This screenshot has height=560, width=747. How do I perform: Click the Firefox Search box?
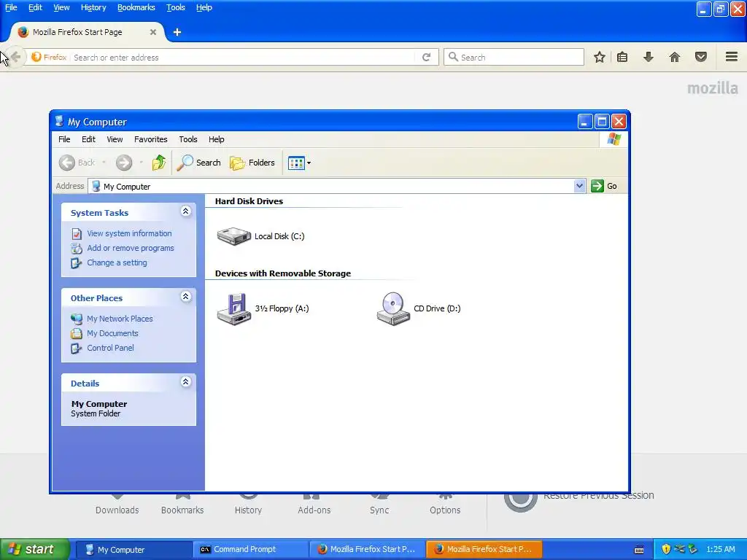[514, 57]
